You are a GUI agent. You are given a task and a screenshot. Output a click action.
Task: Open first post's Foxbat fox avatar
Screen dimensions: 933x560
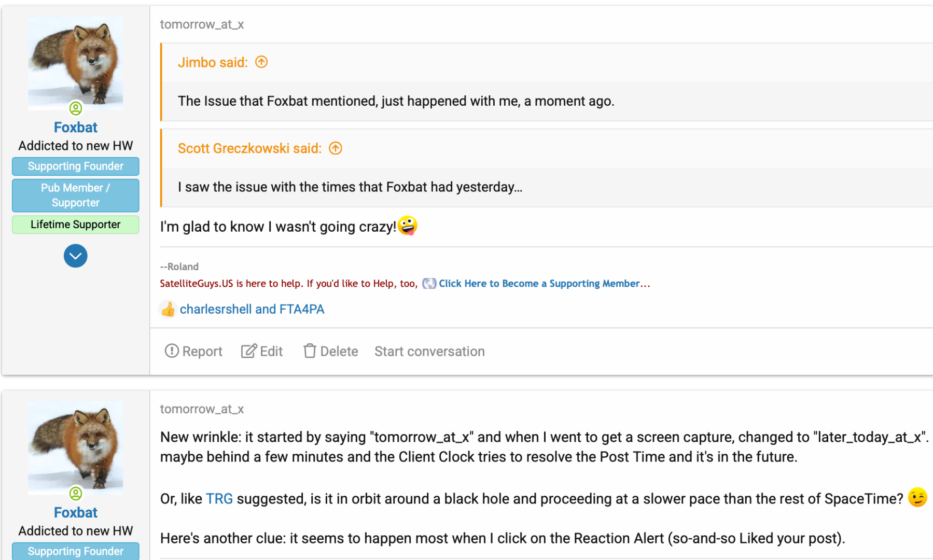coord(76,63)
